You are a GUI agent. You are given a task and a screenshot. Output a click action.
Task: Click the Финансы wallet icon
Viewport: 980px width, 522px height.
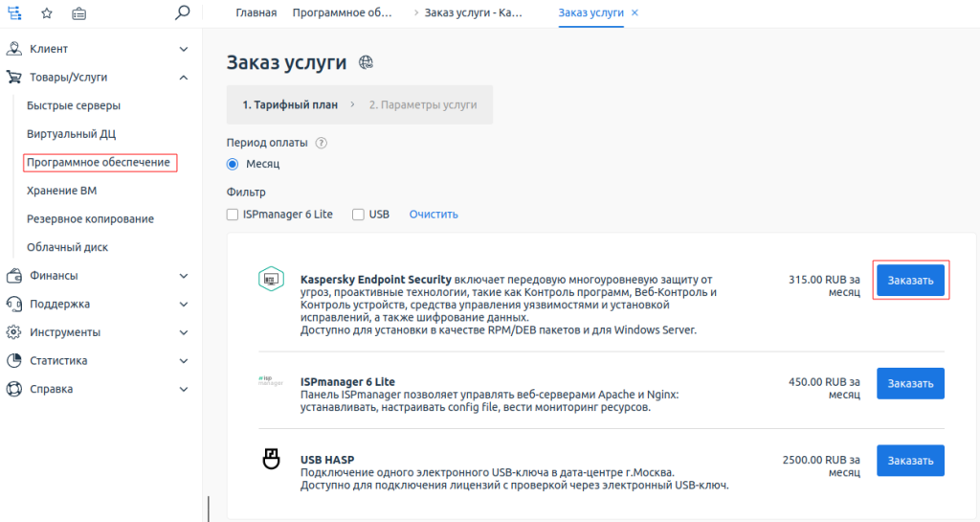[13, 276]
